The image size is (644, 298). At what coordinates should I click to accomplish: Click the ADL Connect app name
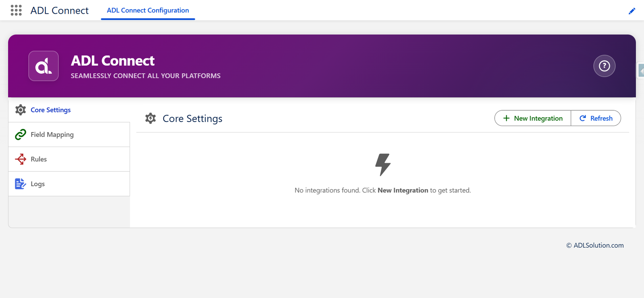(60, 10)
